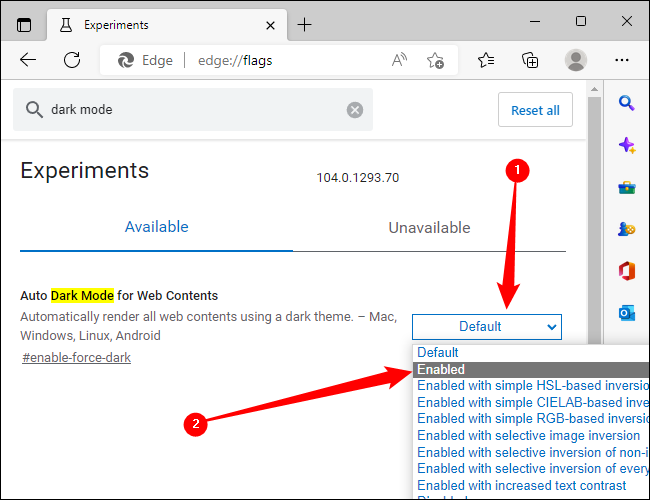Switch to the Available tab
This screenshot has height=500, width=650.
coord(156,227)
